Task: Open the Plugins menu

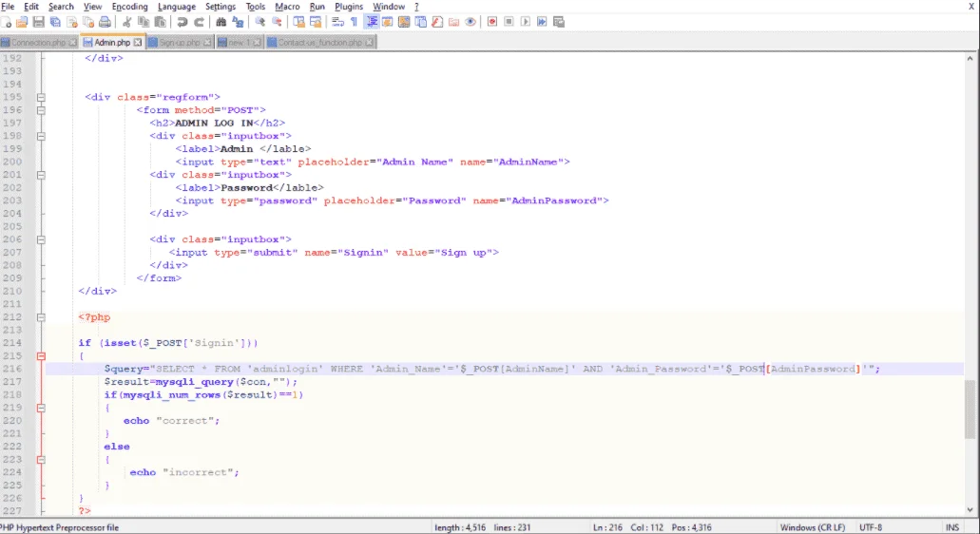Action: (x=349, y=7)
